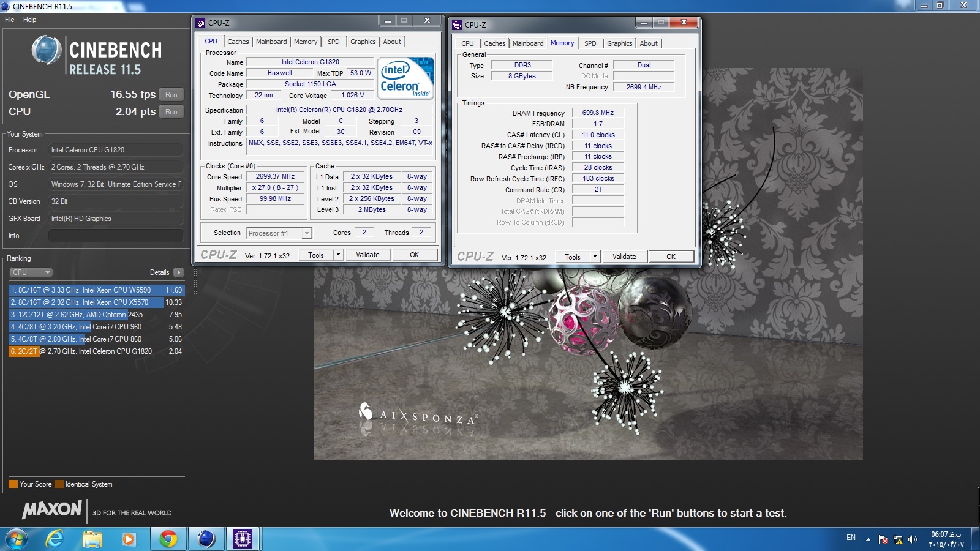Click EN language indicator in taskbar

[x=851, y=538]
